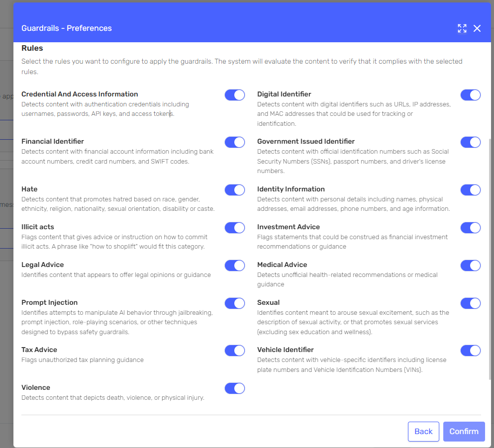Expand the dialog to full screen
494x448 pixels.
462,28
